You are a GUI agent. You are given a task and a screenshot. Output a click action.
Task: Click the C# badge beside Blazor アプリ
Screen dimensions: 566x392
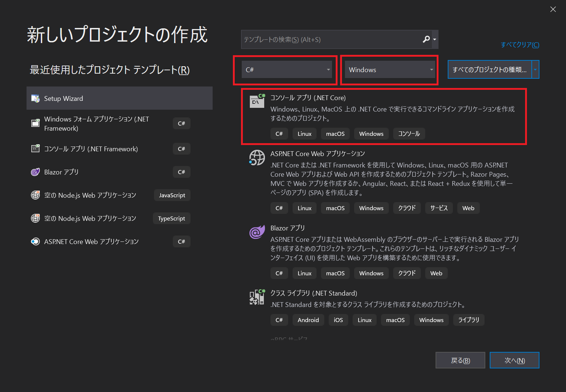182,172
